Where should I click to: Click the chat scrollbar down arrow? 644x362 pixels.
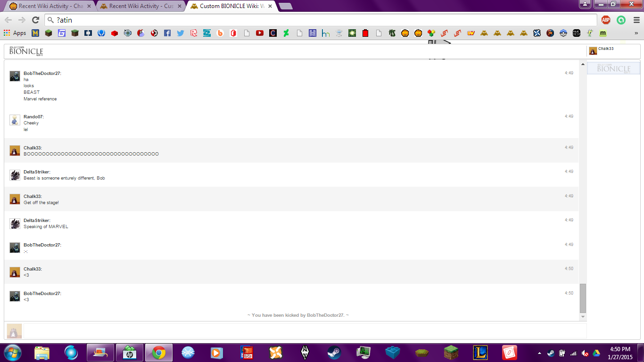pyautogui.click(x=583, y=317)
